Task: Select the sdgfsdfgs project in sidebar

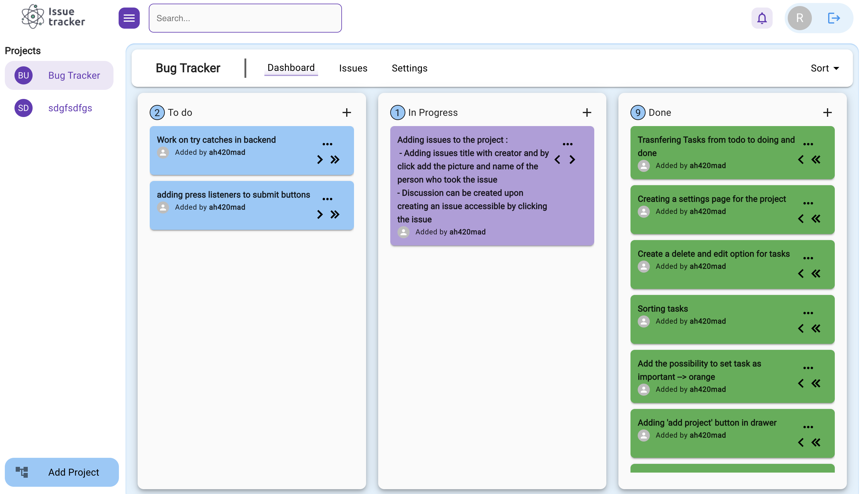Action: pos(70,108)
